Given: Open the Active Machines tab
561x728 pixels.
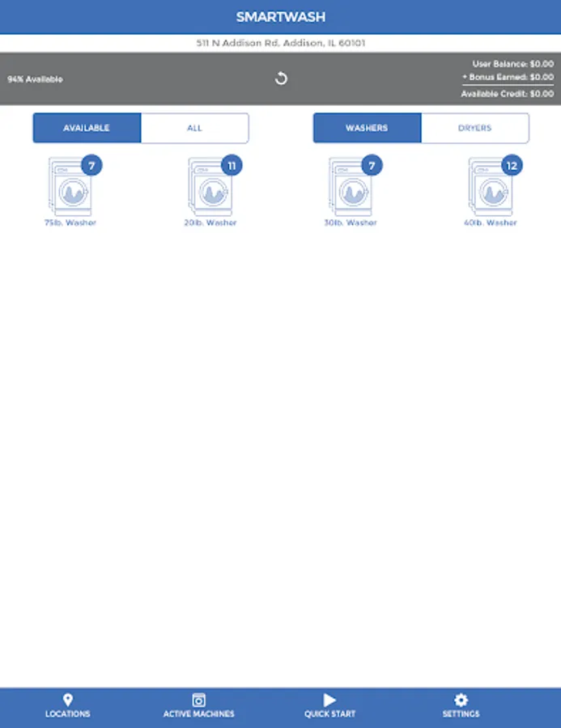Looking at the screenshot, I should tap(199, 705).
